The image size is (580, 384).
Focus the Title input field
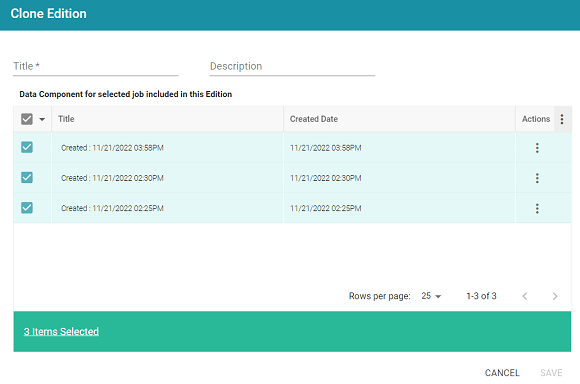(x=95, y=67)
